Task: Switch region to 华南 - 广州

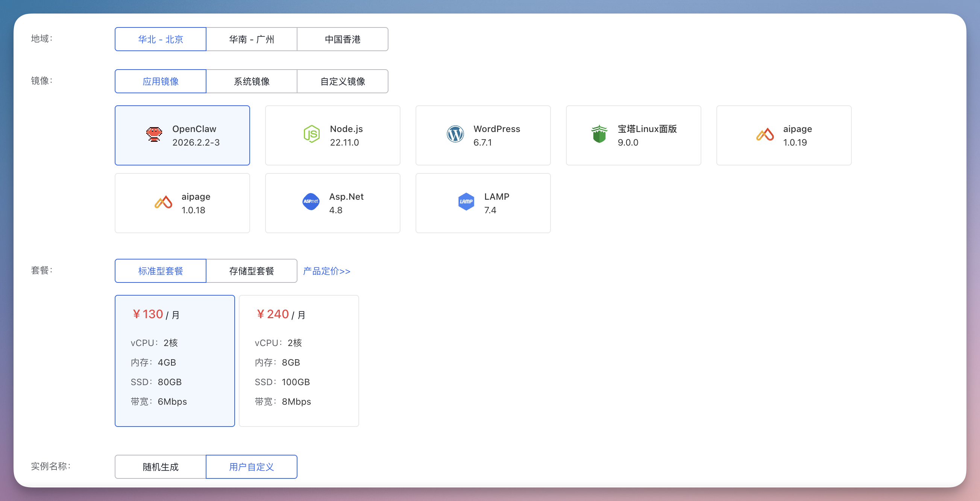Action: 252,39
